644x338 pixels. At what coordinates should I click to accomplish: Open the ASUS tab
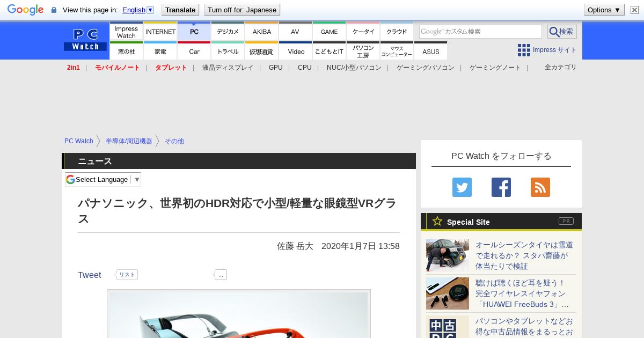pos(431,51)
